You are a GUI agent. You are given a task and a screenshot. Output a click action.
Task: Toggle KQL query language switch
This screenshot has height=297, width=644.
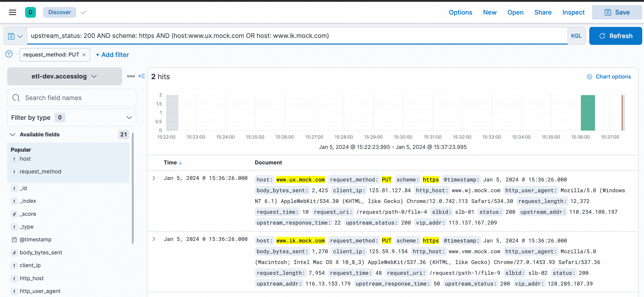(576, 36)
